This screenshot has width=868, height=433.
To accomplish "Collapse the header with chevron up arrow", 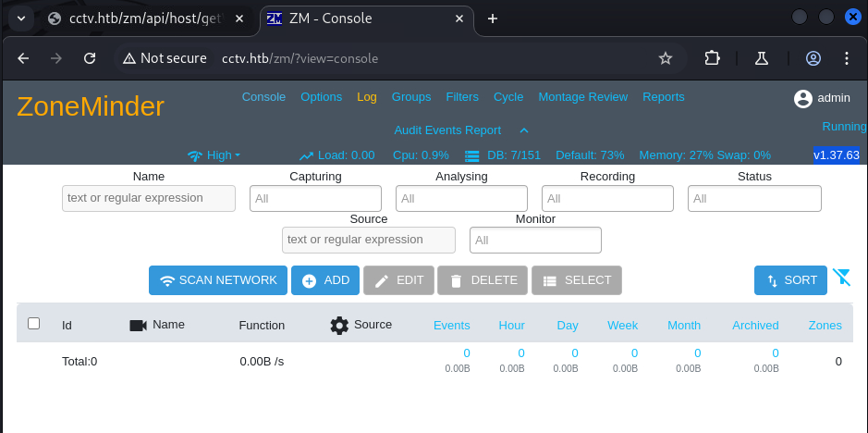I will [x=524, y=130].
